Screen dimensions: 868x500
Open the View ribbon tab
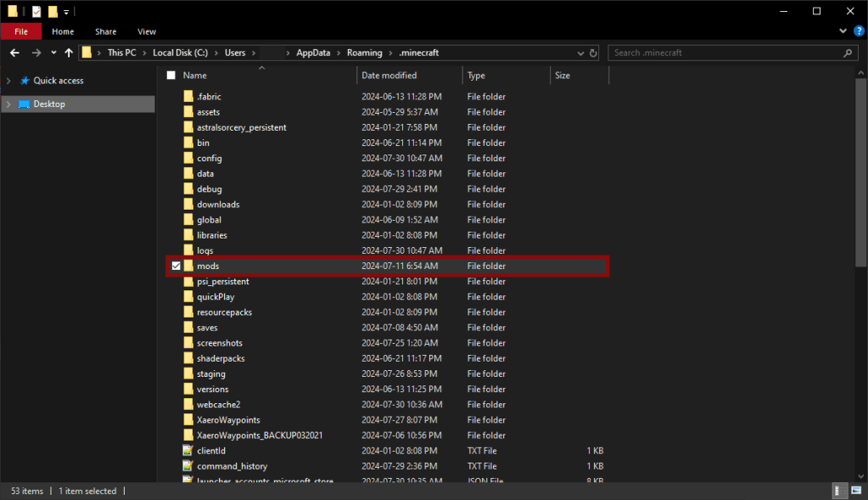point(146,31)
